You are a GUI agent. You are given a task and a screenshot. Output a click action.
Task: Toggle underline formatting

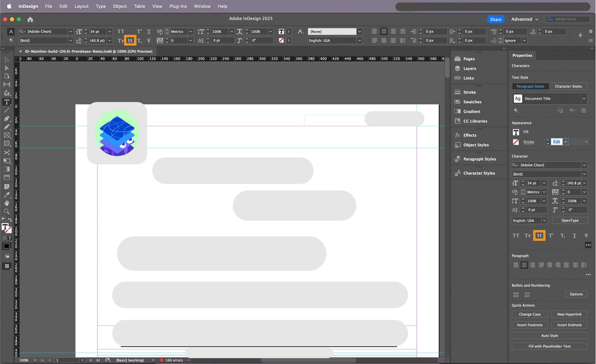(574, 236)
